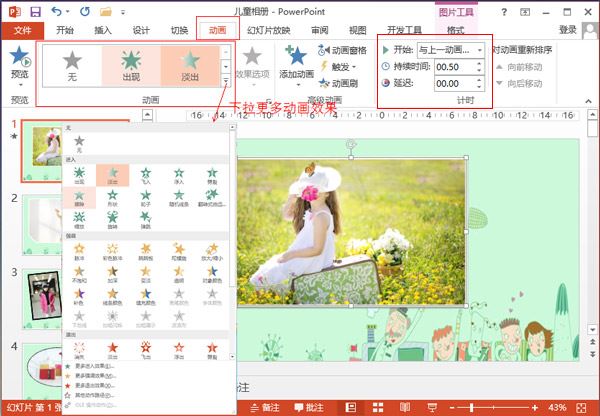Switch to the 切换 tab
This screenshot has width=600, height=416.
[x=179, y=30]
